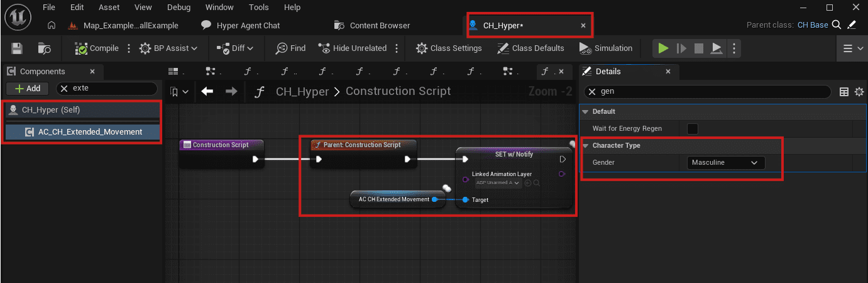Image resolution: width=868 pixels, height=283 pixels.
Task: Open the Debug menu
Action: pyautogui.click(x=179, y=8)
